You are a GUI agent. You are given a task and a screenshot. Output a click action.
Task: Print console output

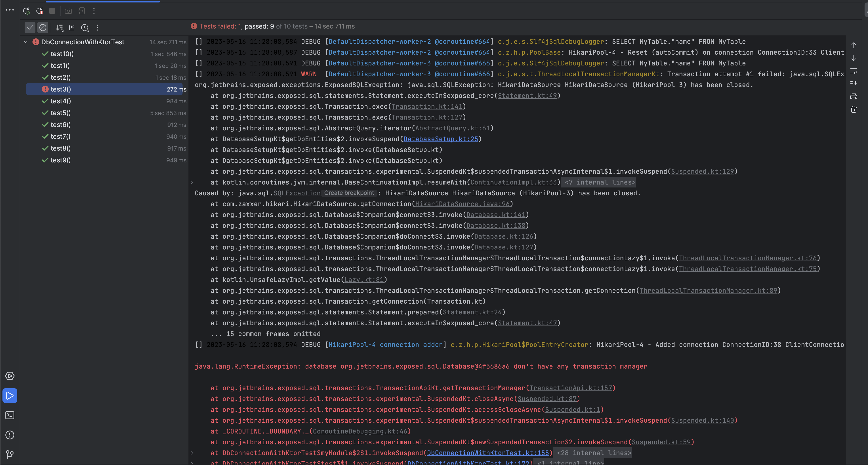853,97
